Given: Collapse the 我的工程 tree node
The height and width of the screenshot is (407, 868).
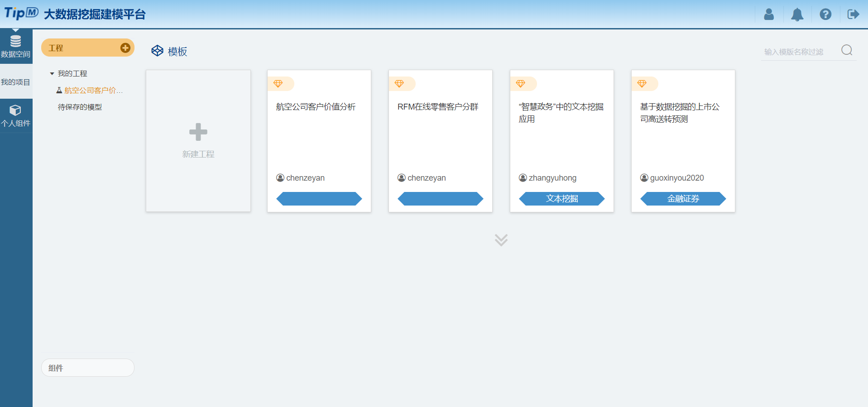Looking at the screenshot, I should [52, 73].
